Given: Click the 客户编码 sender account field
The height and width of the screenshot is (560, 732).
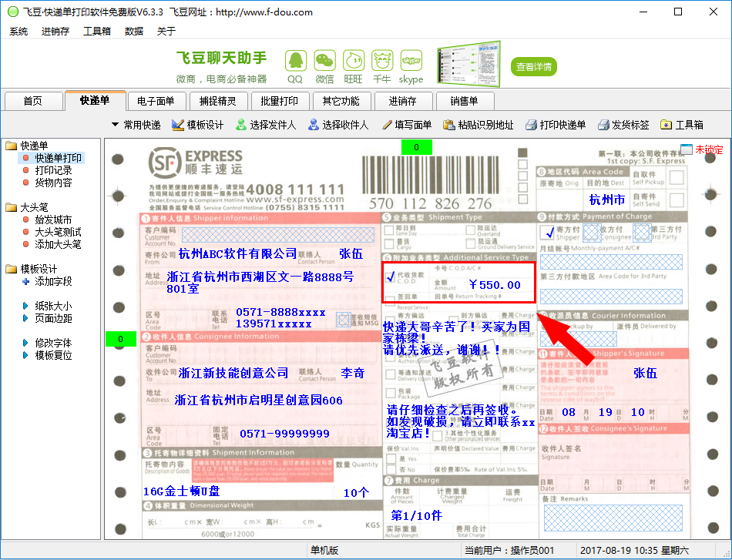Looking at the screenshot, I should (277, 235).
